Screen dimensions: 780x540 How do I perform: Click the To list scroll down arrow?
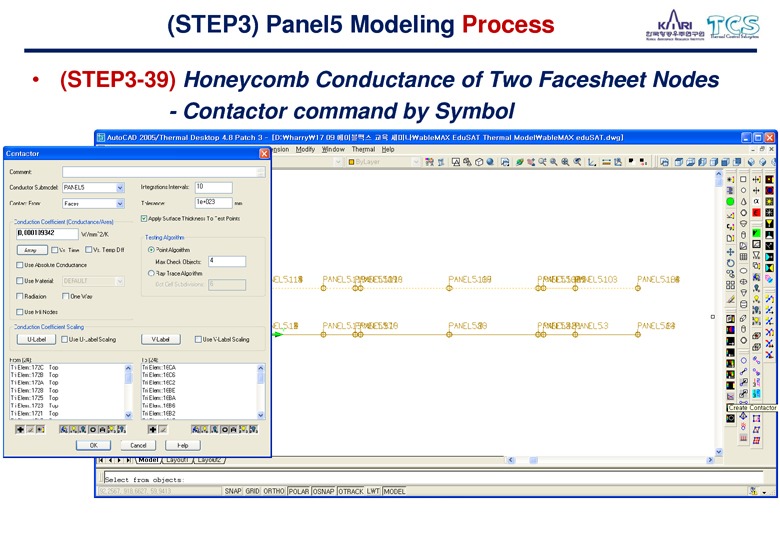point(261,415)
